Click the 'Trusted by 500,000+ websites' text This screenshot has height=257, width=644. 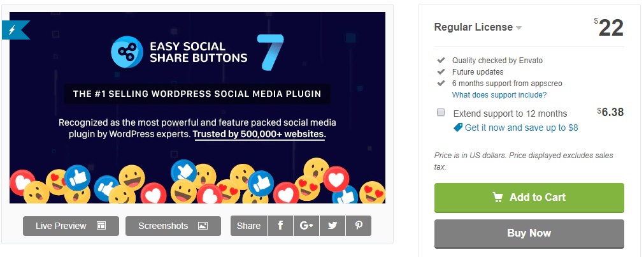click(259, 135)
